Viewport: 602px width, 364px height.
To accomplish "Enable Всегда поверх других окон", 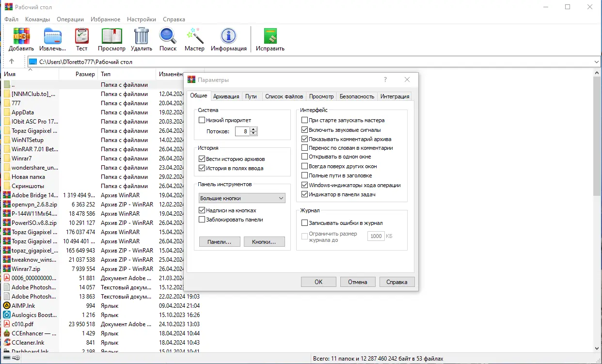I will pos(304,166).
